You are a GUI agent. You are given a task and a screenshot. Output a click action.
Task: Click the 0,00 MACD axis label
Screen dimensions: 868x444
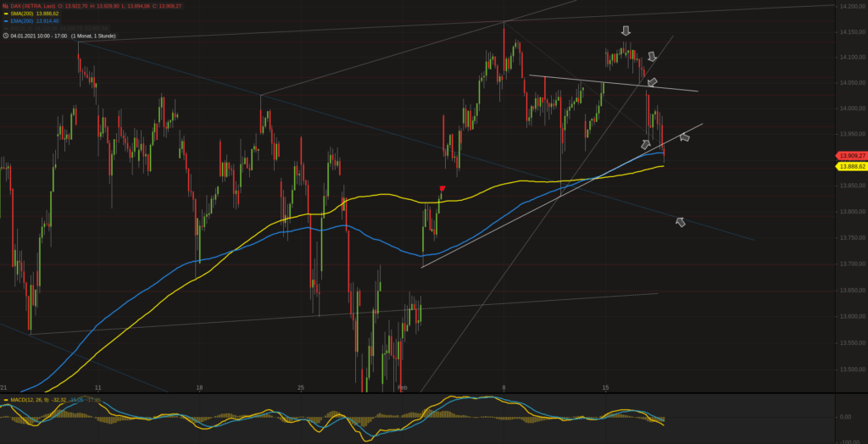pos(845,417)
